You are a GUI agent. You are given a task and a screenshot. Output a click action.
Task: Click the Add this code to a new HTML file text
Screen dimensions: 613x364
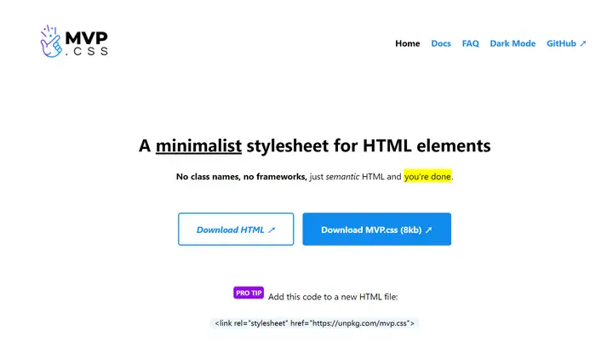(333, 297)
